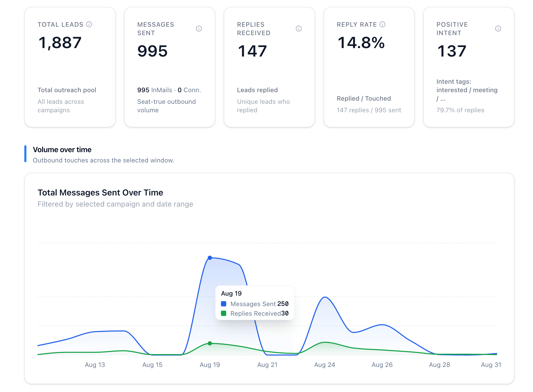533x392 pixels.
Task: Click the Aug 19 axis label
Action: click(210, 365)
